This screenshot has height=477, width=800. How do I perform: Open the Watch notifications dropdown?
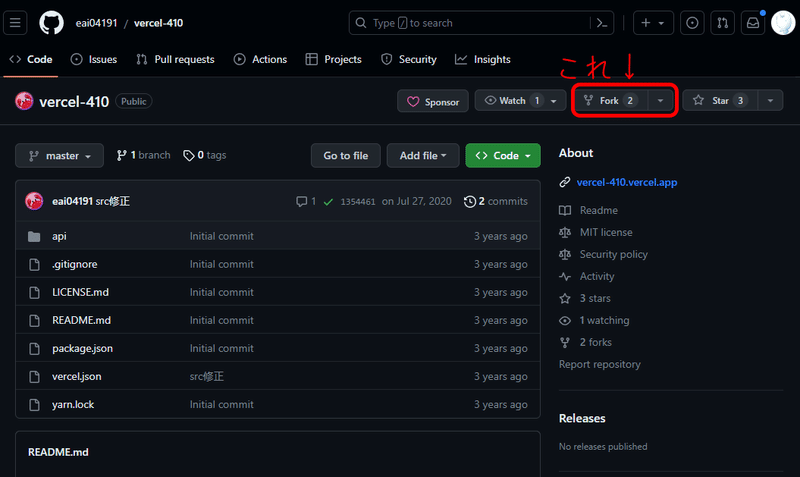coord(520,101)
